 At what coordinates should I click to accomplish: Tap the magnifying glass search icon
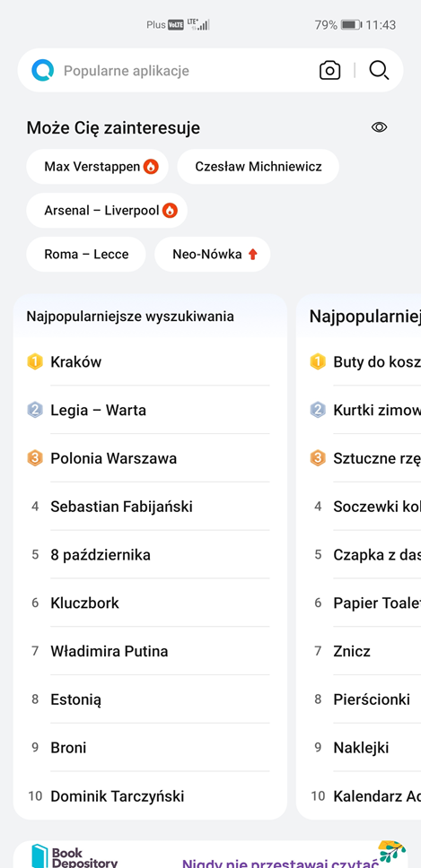click(x=379, y=70)
